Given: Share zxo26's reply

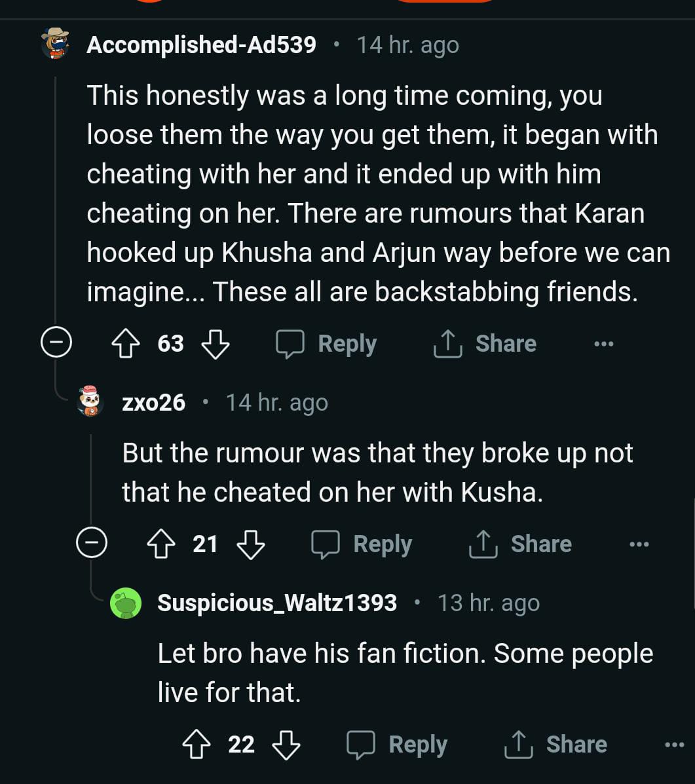Looking at the screenshot, I should coord(521,544).
